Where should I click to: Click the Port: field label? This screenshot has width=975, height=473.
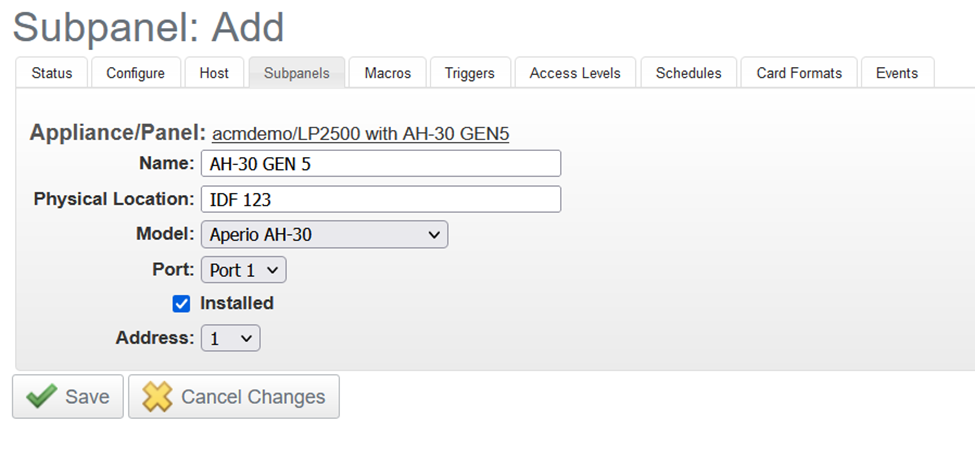tap(173, 269)
